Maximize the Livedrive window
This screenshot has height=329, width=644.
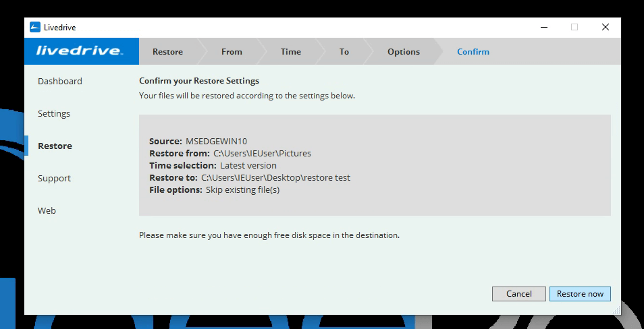[574, 28]
